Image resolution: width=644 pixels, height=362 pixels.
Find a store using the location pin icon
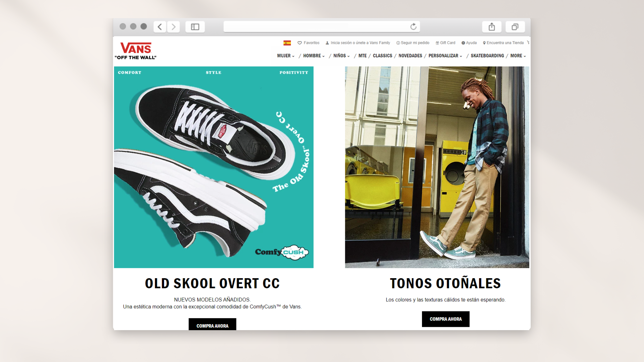click(x=484, y=43)
